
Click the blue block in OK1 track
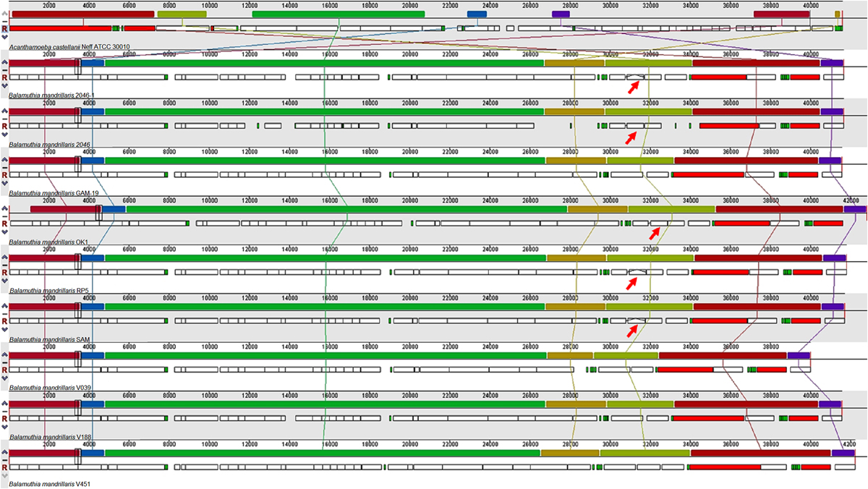[114, 209]
